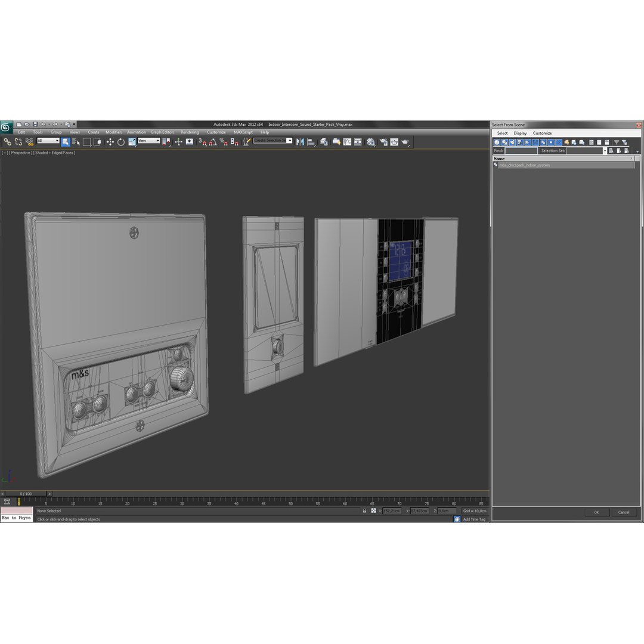Image resolution: width=644 pixels, height=644 pixels.
Task: Toggle Keyboard Shortcut Override icon
Action: tap(190, 142)
